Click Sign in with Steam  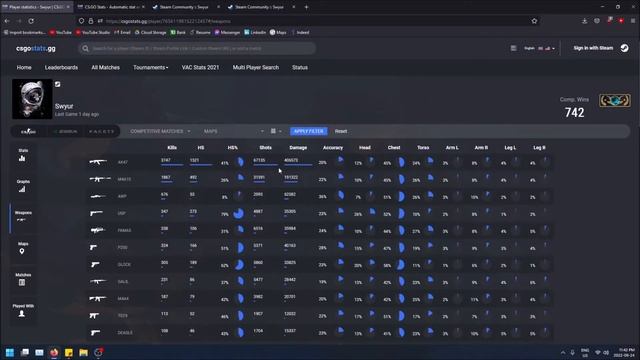[593, 48]
